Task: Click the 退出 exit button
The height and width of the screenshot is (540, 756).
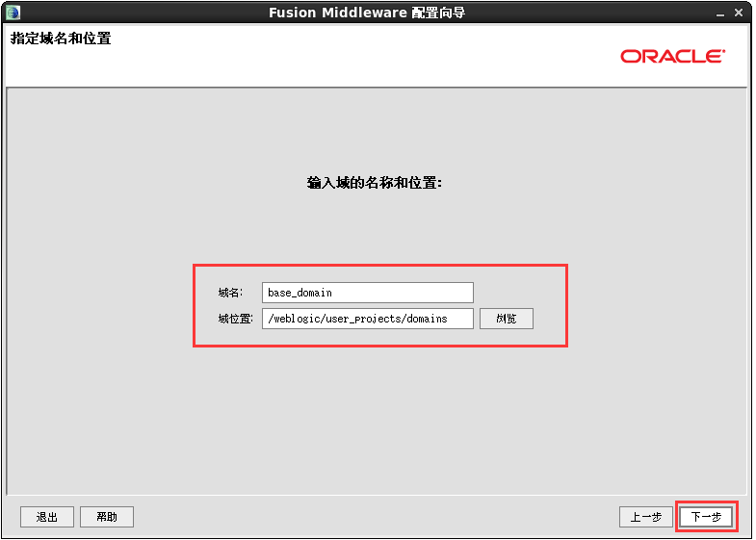Action: click(47, 517)
